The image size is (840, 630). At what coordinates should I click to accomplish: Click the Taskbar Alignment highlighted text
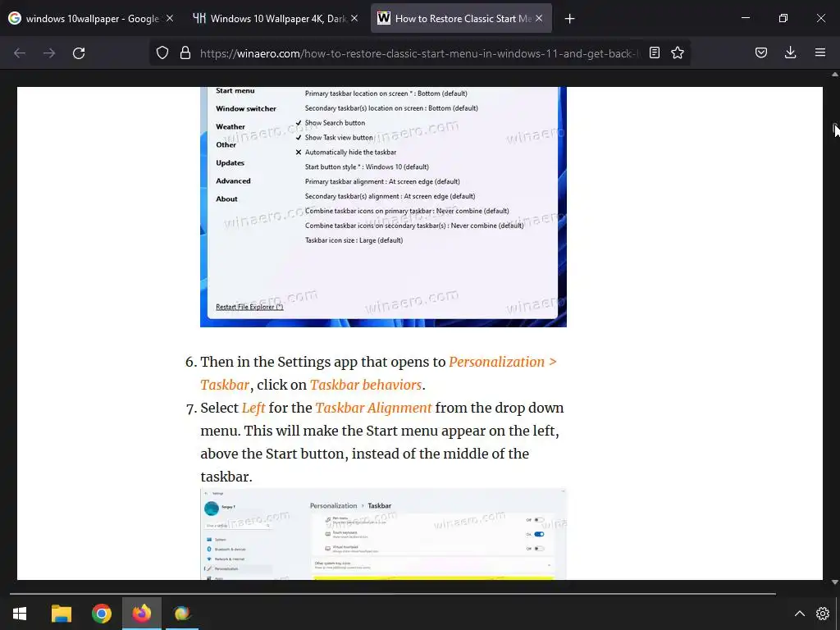tap(373, 408)
